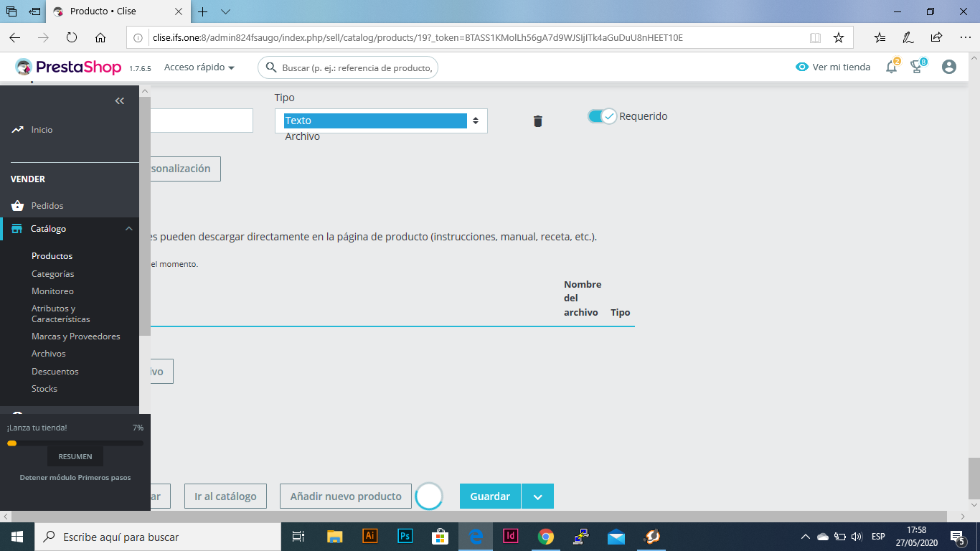Screen dimensions: 980x551
Task: Open Pedidos in the sidebar
Action: click(47, 206)
